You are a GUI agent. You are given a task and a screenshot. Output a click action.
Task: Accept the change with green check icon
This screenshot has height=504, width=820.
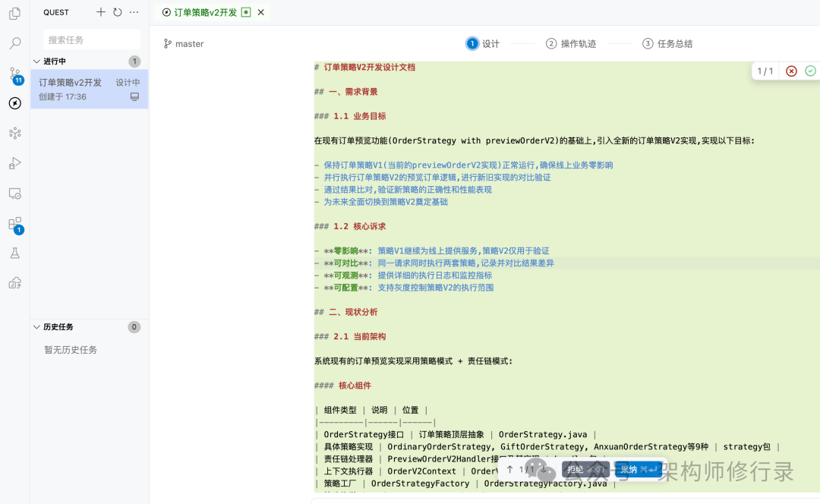click(811, 71)
